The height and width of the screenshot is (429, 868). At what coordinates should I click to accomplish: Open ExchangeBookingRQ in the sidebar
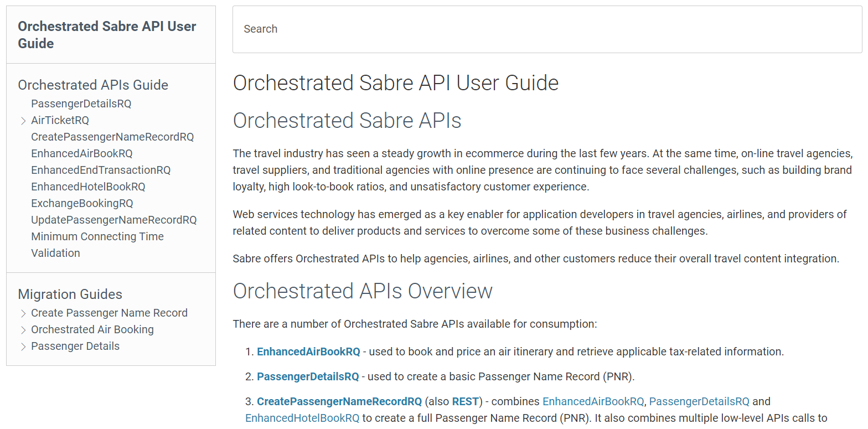click(x=82, y=203)
